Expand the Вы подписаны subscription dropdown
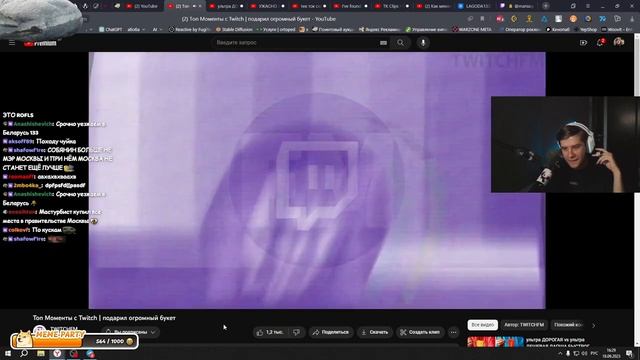Viewport: 640px width, 360px height. point(130,332)
